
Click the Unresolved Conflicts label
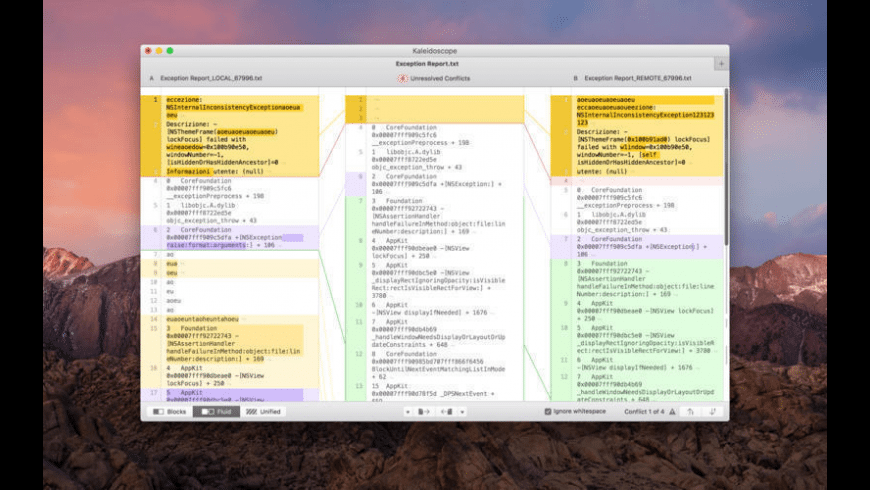point(440,79)
